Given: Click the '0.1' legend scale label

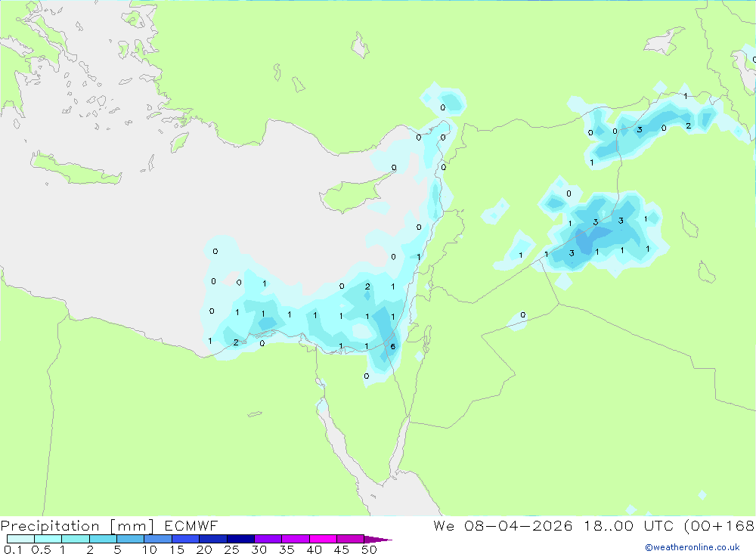Looking at the screenshot, I should [x=13, y=549].
